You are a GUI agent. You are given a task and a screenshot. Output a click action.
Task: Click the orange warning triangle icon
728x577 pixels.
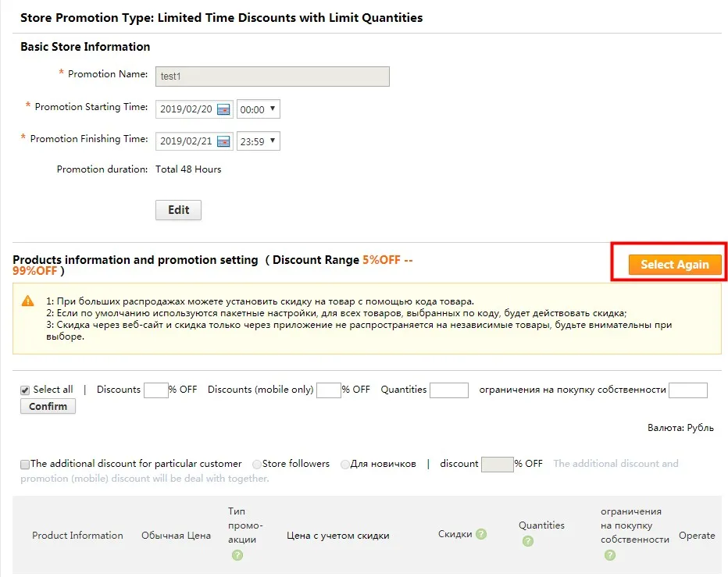click(x=28, y=301)
